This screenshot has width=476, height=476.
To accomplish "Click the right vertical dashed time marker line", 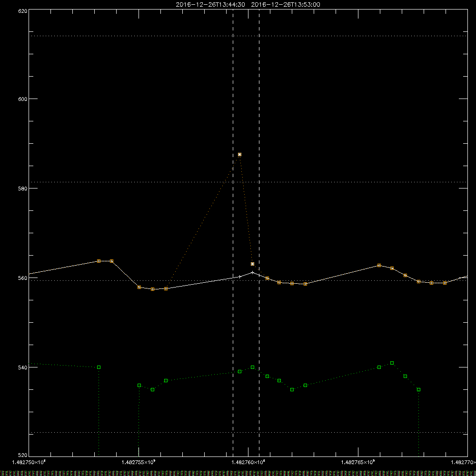I will [259, 233].
